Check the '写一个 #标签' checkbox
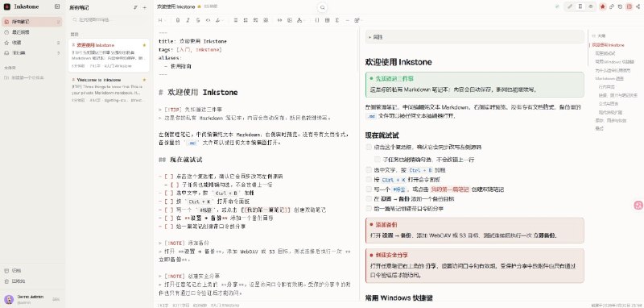 [x=369, y=189]
